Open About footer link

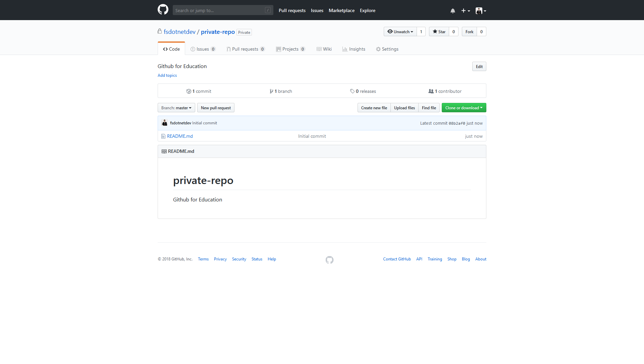[x=481, y=259]
